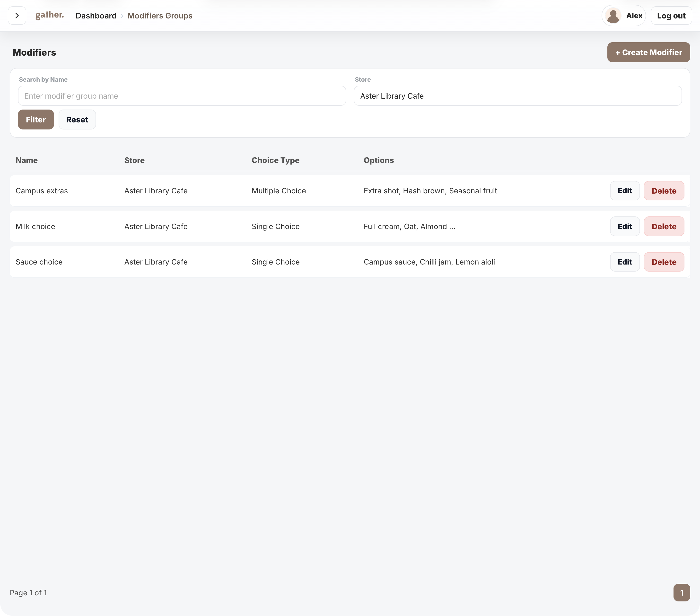
Task: Reset the filters
Action: [77, 120]
